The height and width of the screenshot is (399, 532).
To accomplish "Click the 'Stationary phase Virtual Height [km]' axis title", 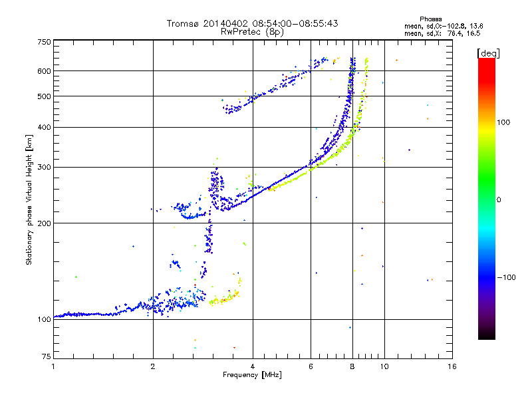I will (29, 199).
